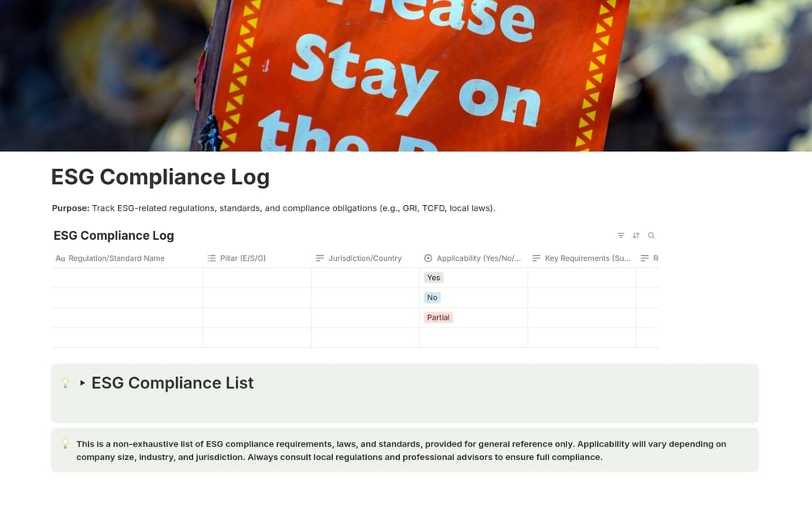Click the red Partial tag in the table
Viewport: 812px width, 507px height.
tap(438, 317)
